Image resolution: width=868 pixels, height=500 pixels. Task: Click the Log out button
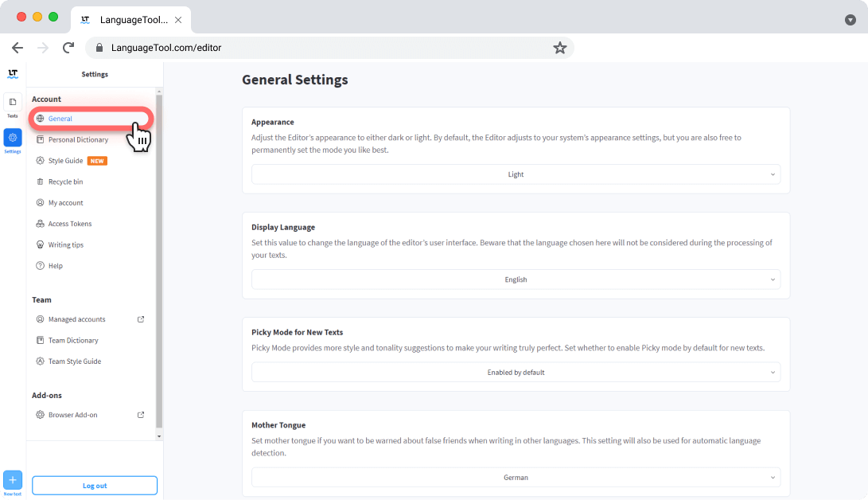point(95,486)
